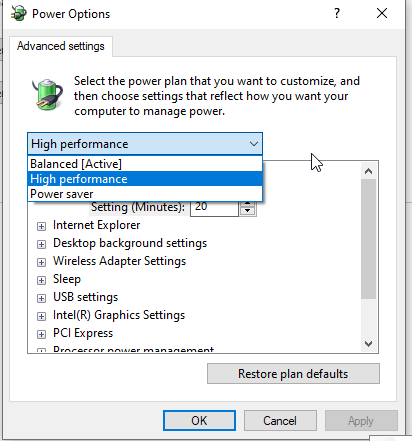Open the power plan combo box

click(145, 144)
